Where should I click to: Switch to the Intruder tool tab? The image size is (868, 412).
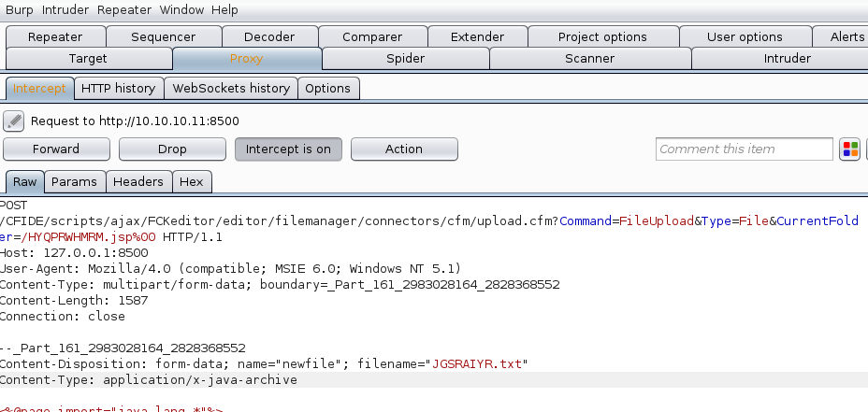pos(780,59)
